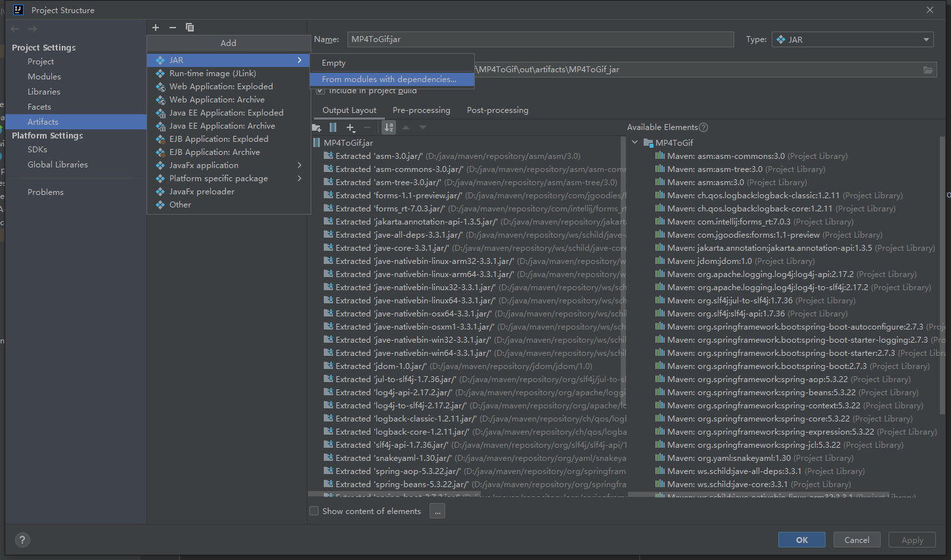The width and height of the screenshot is (951, 560).
Task: Click the help button at bottom left
Action: pyautogui.click(x=22, y=540)
